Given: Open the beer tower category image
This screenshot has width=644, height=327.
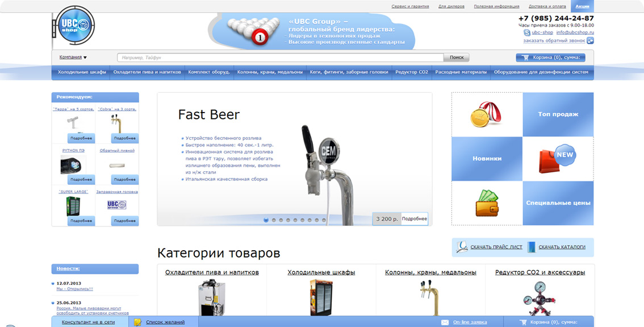Looking at the screenshot, I should click(430, 297).
